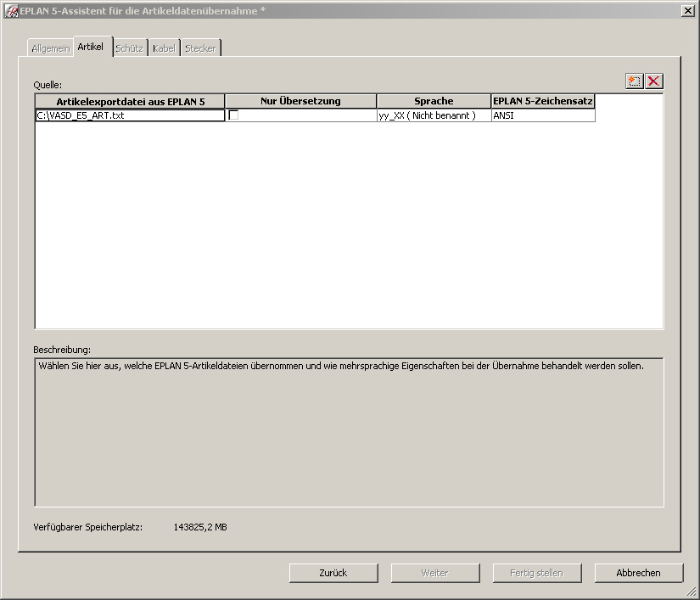Open the ANSI Zeichensatz cell
Image resolution: width=700 pixels, height=600 pixels.
543,115
